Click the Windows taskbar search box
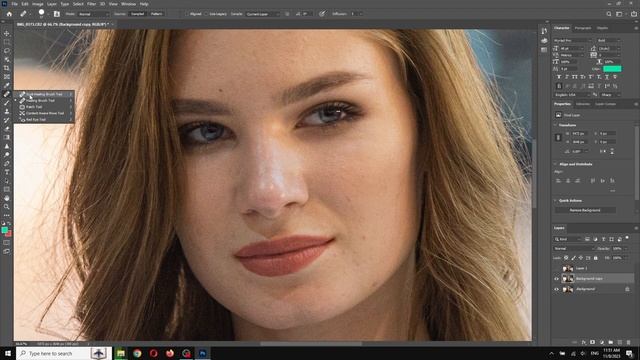 pyautogui.click(x=64, y=353)
